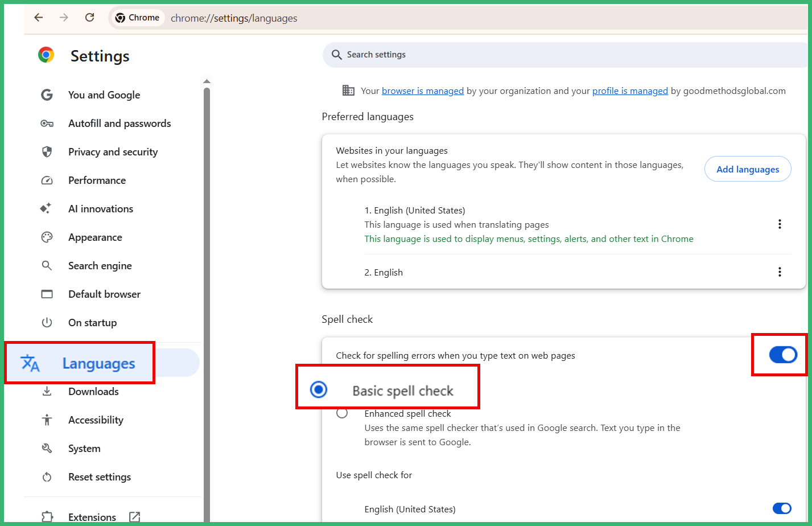The height and width of the screenshot is (526, 812).
Task: Go back to the previous page
Action: [x=38, y=18]
